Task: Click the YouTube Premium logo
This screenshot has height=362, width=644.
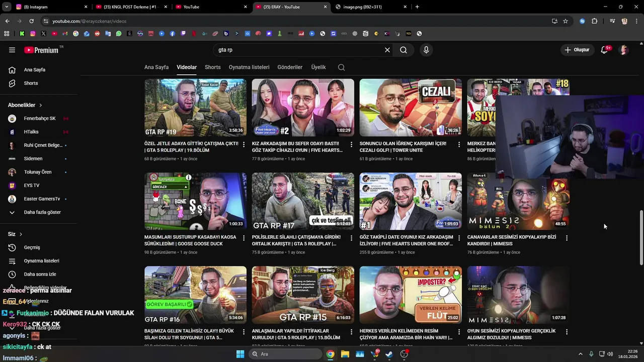Action: pyautogui.click(x=41, y=50)
